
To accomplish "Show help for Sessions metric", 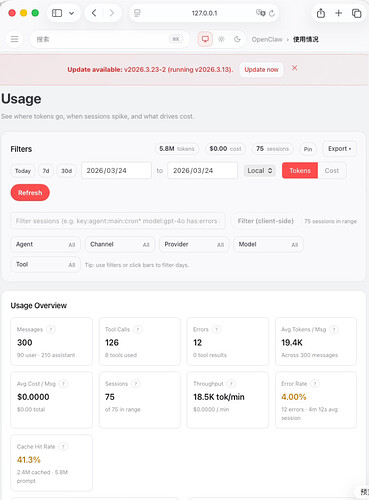I will click(x=136, y=384).
